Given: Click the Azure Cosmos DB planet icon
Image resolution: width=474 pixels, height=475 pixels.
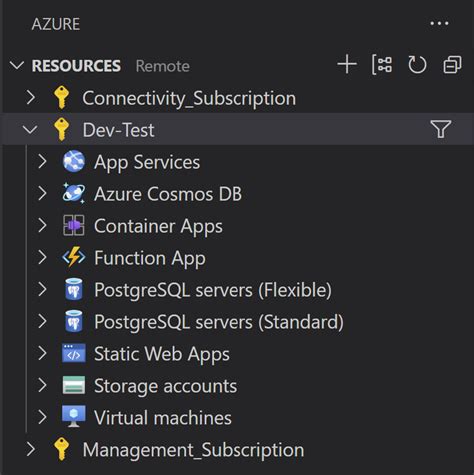Looking at the screenshot, I should click(x=74, y=193).
